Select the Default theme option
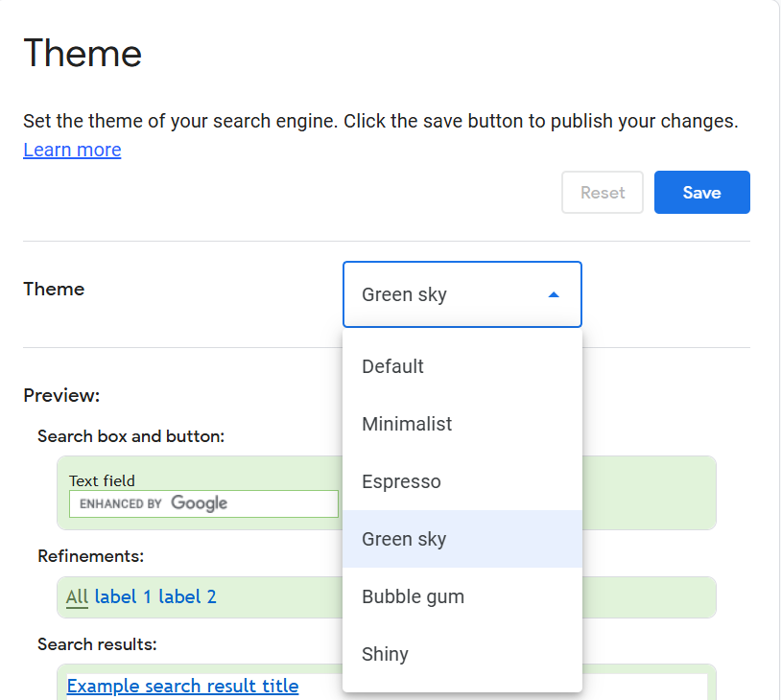This screenshot has height=700, width=781. tap(462, 366)
